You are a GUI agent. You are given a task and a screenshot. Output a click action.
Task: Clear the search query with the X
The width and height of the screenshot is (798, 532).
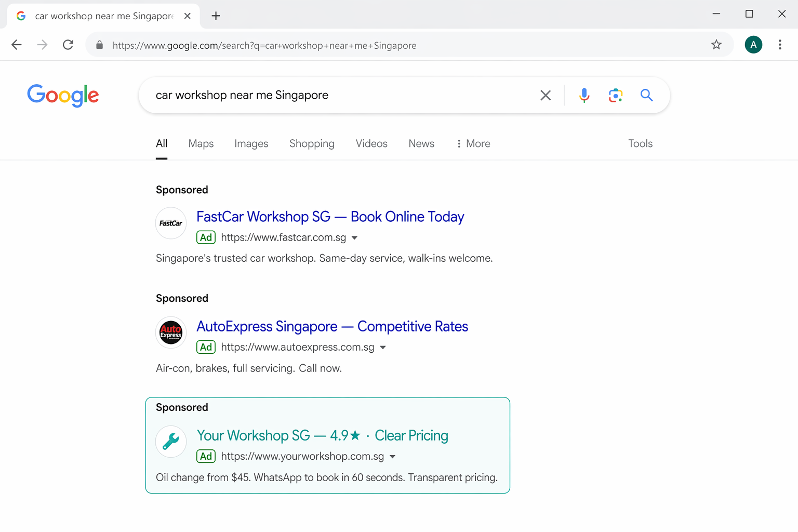pos(546,95)
